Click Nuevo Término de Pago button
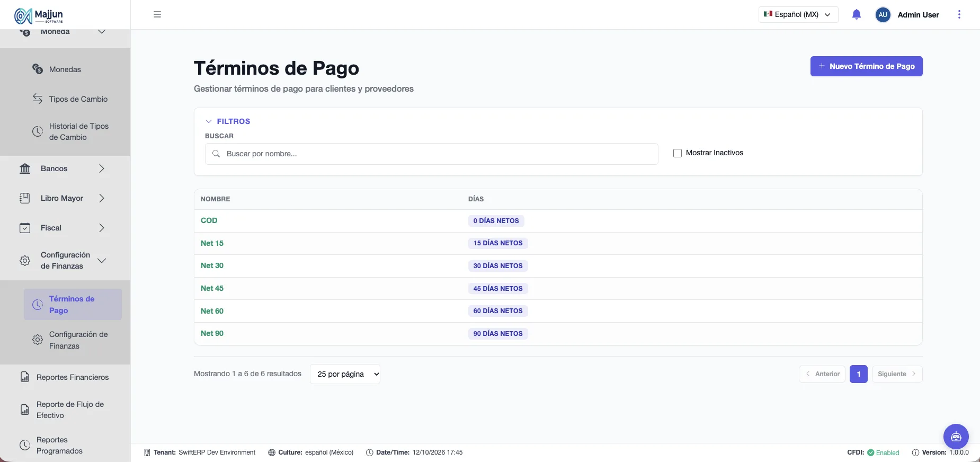This screenshot has width=980, height=462. click(867, 66)
